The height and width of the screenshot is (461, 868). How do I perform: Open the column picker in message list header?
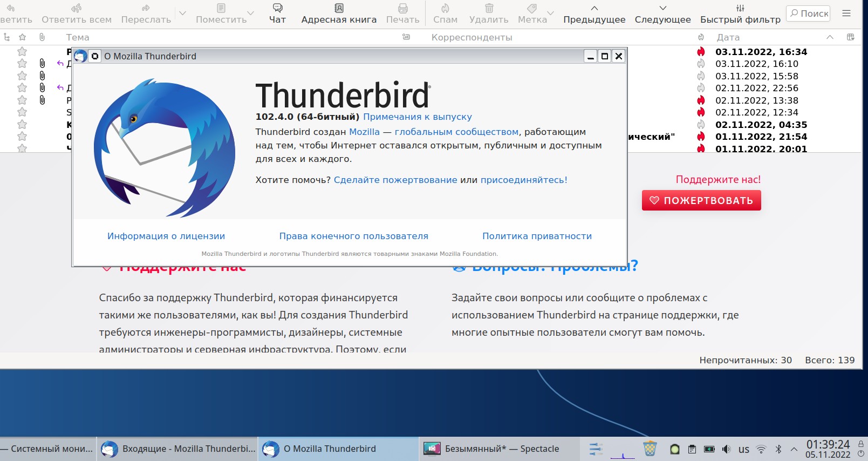(851, 37)
